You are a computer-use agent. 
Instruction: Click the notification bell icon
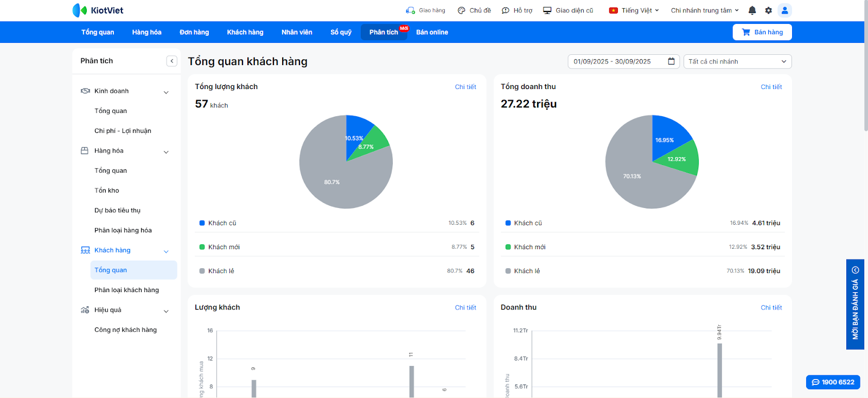pyautogui.click(x=752, y=10)
